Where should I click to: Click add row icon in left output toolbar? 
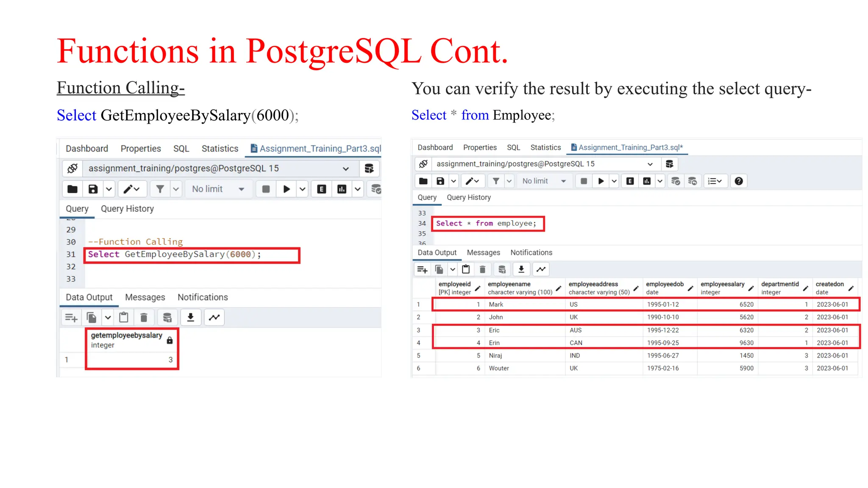[71, 317]
